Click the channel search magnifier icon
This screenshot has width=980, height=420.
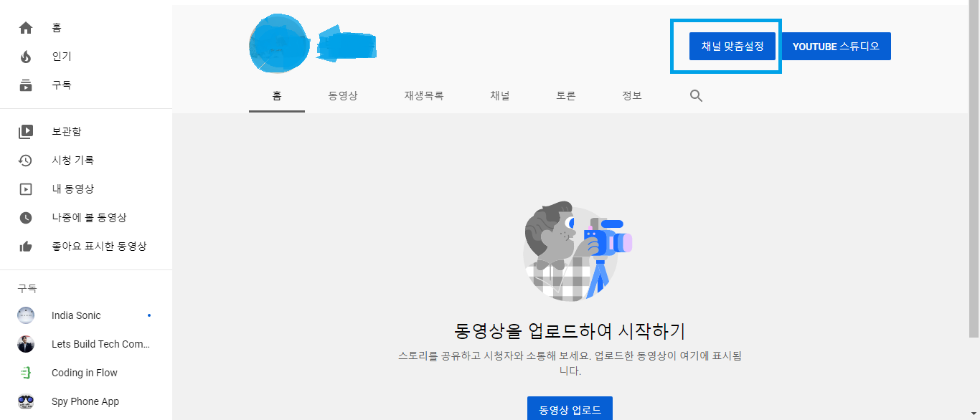point(696,96)
